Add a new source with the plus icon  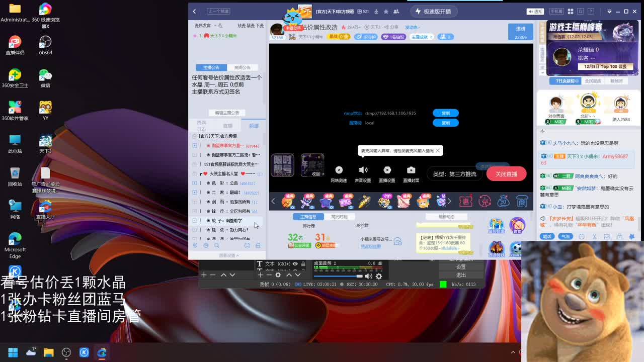(x=261, y=275)
